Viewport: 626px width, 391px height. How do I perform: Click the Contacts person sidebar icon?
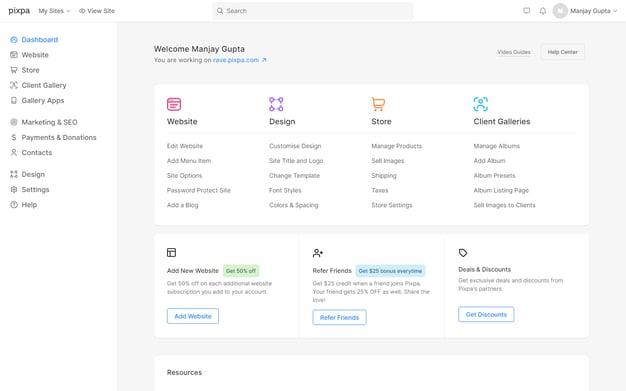[14, 153]
